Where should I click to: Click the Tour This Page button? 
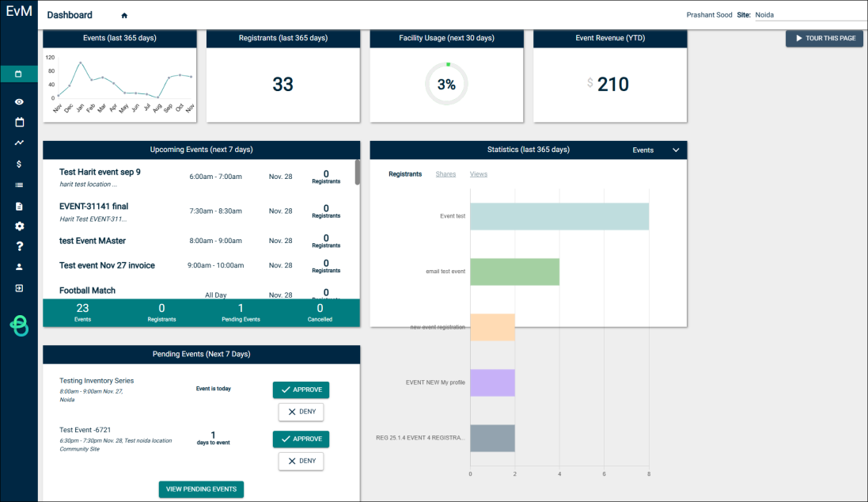[x=824, y=38]
